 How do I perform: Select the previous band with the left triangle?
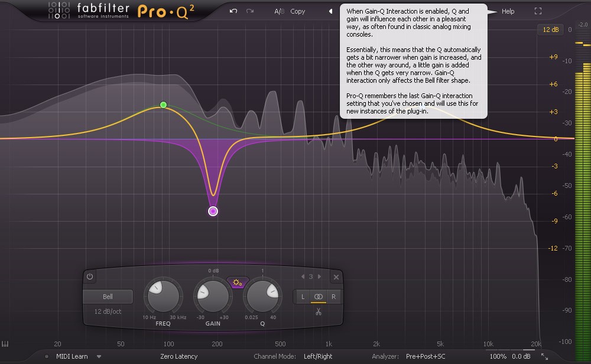coord(303,277)
